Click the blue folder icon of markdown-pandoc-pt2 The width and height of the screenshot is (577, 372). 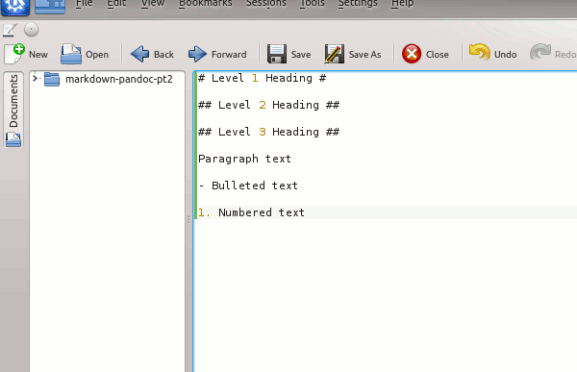(x=52, y=79)
